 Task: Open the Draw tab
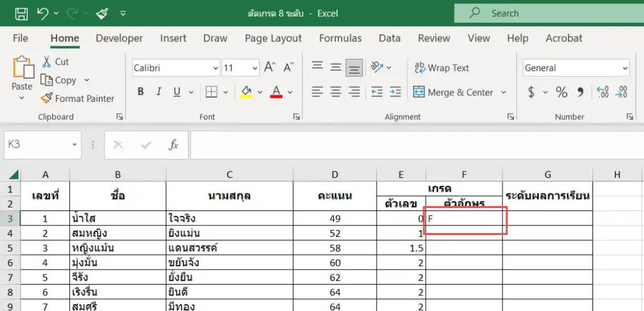[x=215, y=38]
